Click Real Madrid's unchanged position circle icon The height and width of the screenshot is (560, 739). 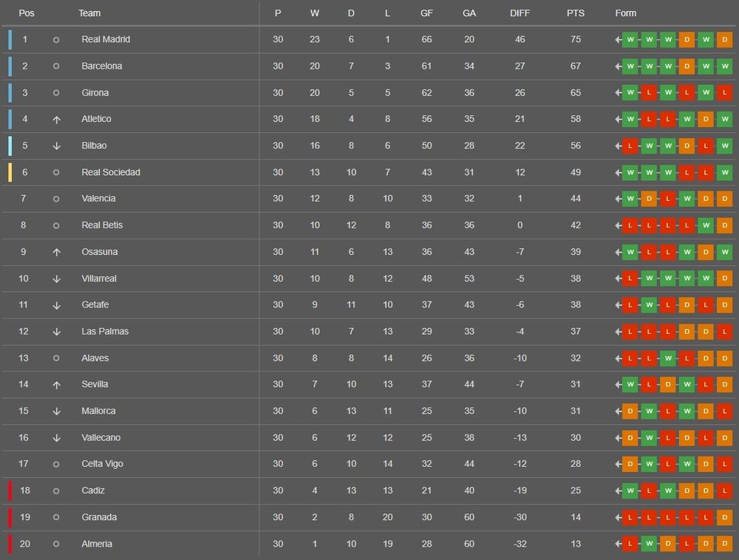pyautogui.click(x=56, y=39)
